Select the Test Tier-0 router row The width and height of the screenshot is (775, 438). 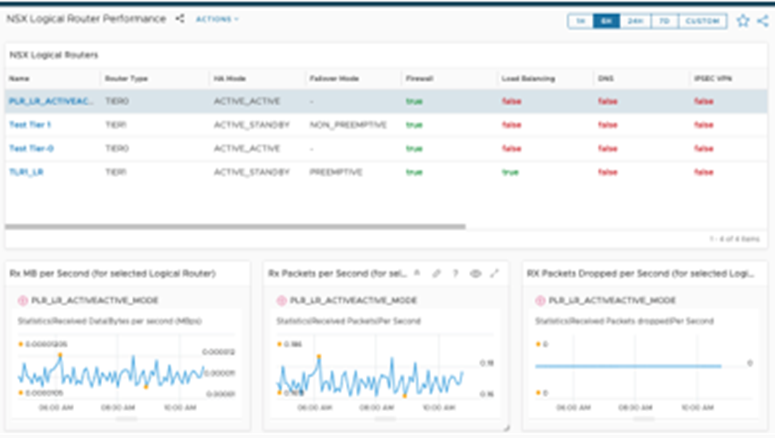click(x=386, y=148)
